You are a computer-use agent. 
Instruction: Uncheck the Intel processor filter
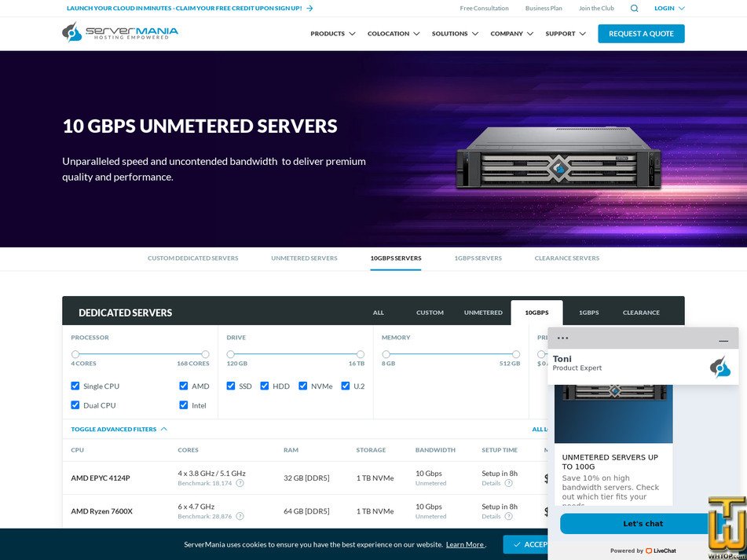182,405
